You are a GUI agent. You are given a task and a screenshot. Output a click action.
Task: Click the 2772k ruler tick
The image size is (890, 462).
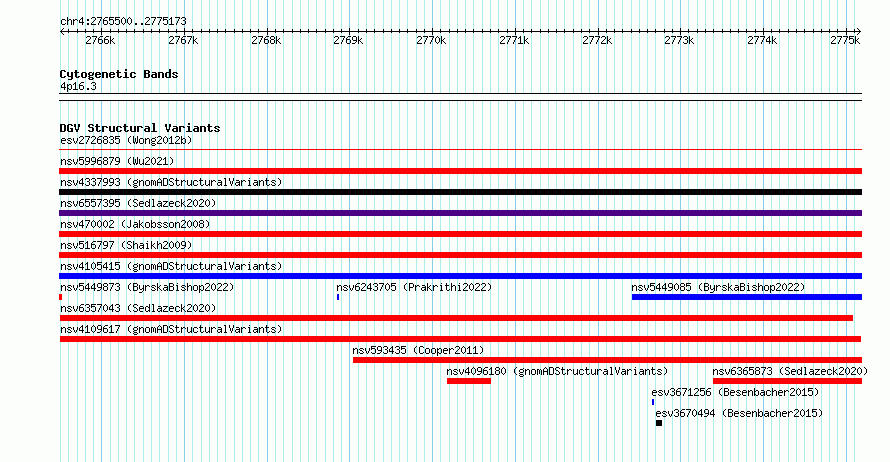[x=597, y=40]
